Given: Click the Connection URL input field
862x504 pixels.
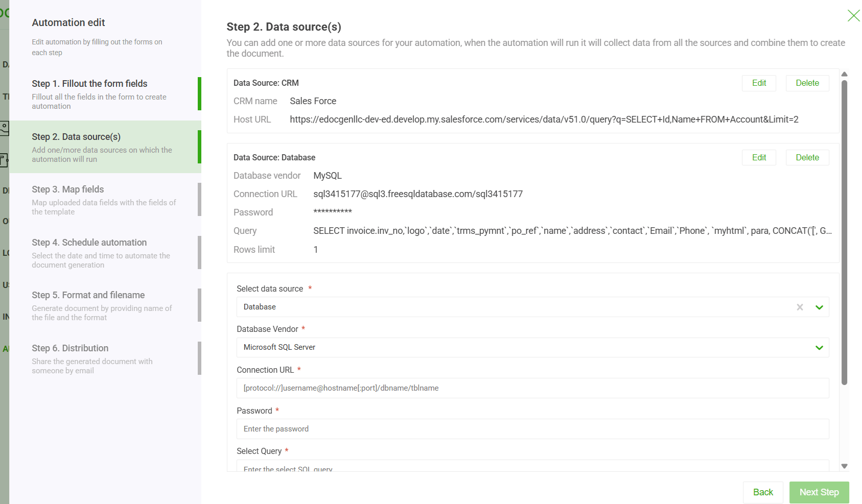Looking at the screenshot, I should 532,388.
